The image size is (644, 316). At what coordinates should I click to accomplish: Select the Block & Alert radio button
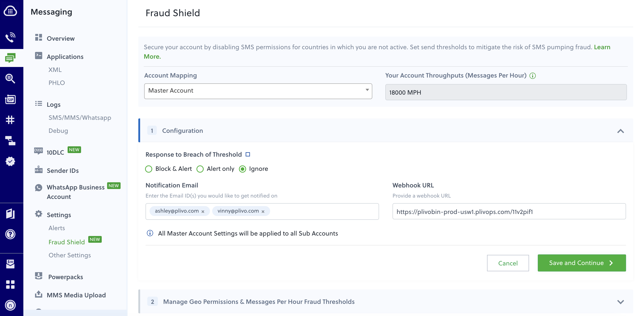coord(149,169)
